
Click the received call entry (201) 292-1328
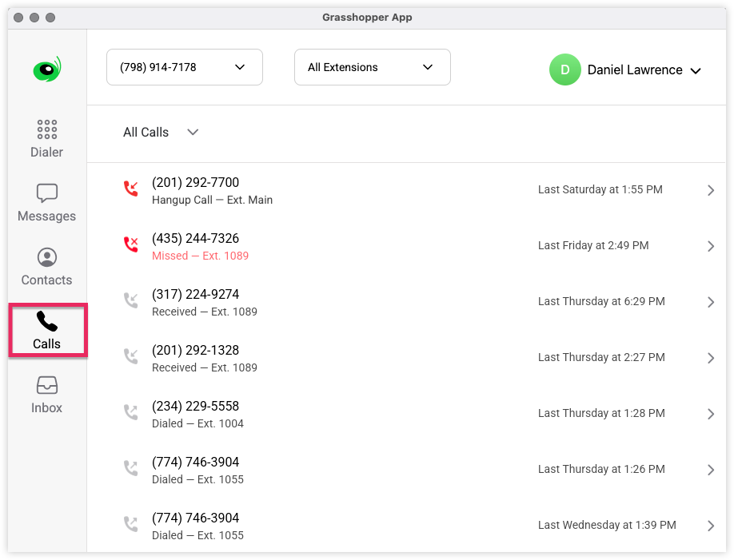(x=400, y=357)
